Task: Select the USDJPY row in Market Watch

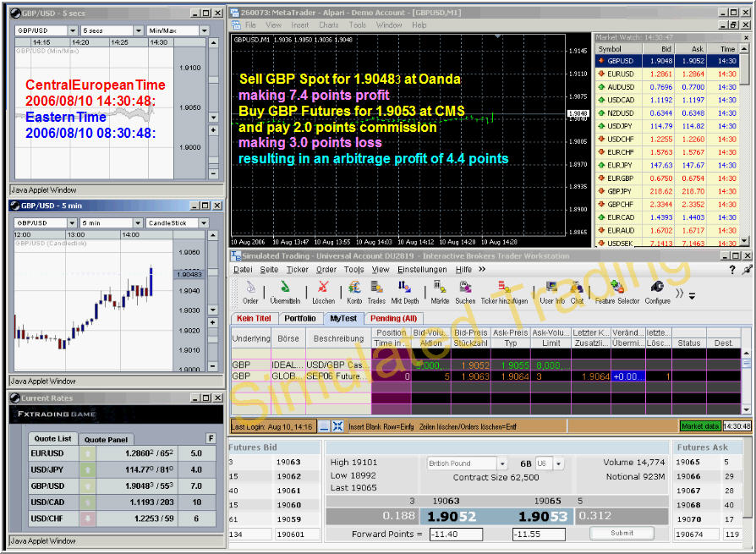Action: pyautogui.click(x=667, y=126)
